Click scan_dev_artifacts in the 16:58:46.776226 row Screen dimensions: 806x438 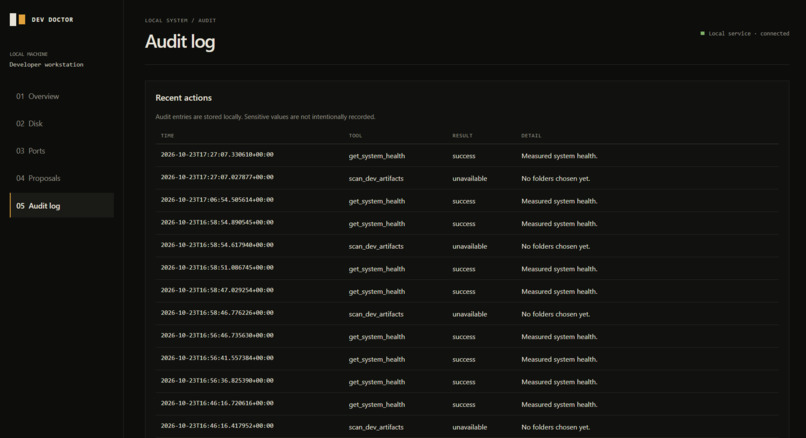(376, 314)
